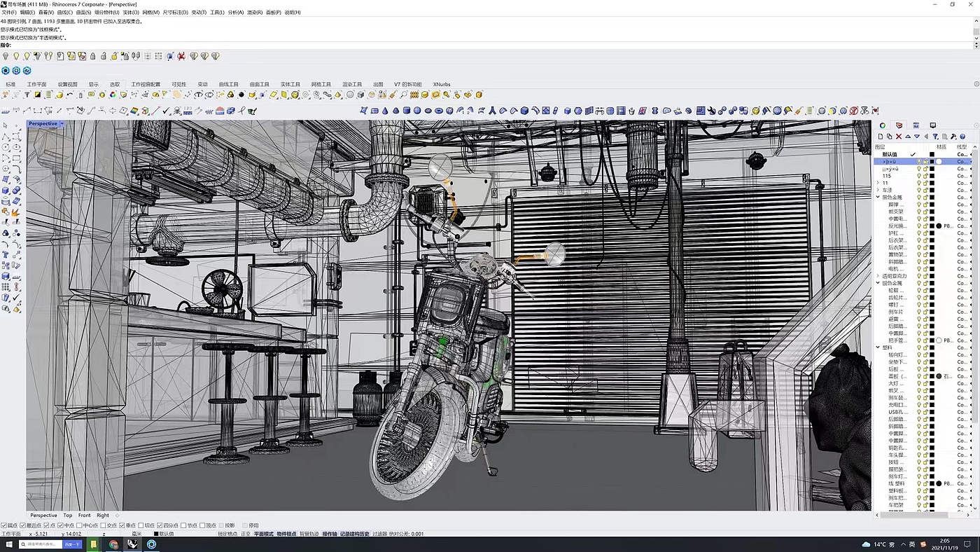Open the layers panel help icon
The width and height of the screenshot is (980, 552).
click(962, 137)
